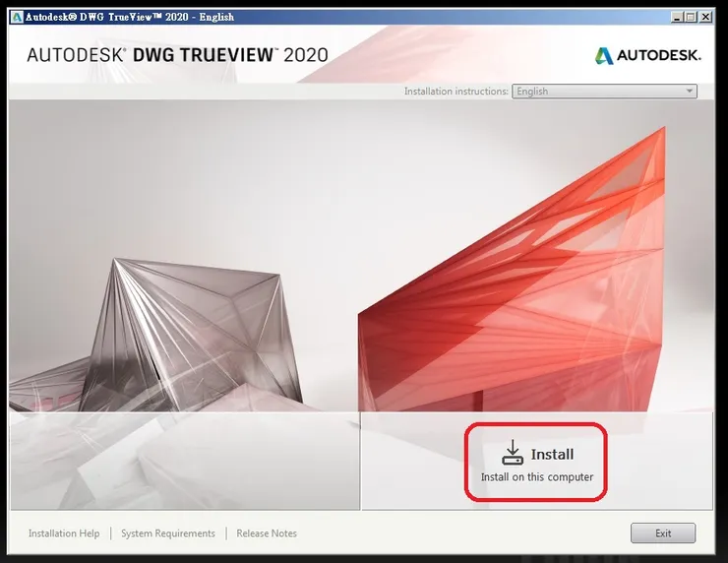Click the 'Installation instructions:' label
This screenshot has height=563, width=728.
click(x=455, y=92)
